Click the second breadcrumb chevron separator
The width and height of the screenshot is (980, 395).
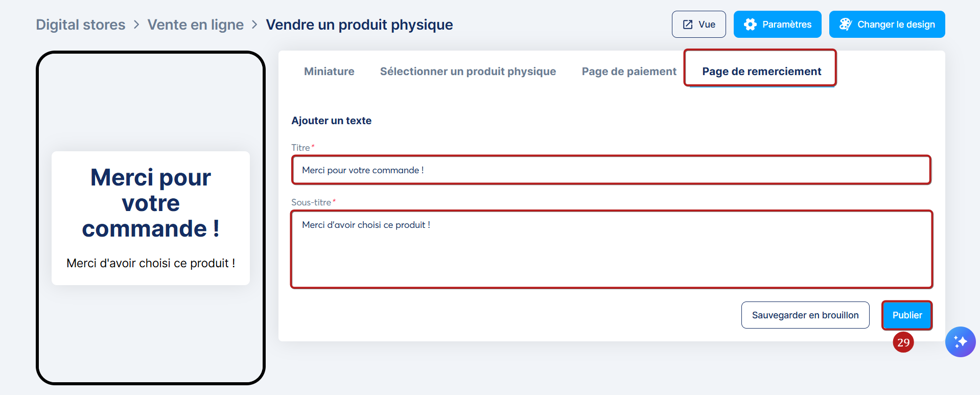pos(254,25)
